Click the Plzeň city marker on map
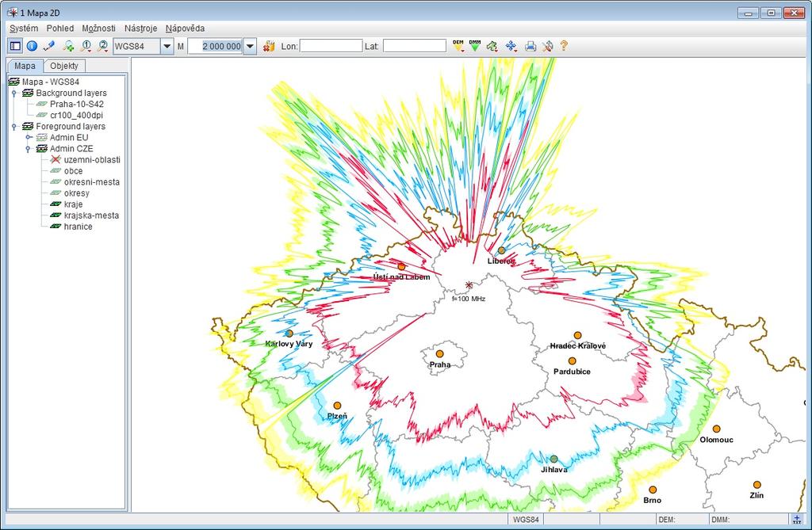812x530 pixels. [337, 406]
